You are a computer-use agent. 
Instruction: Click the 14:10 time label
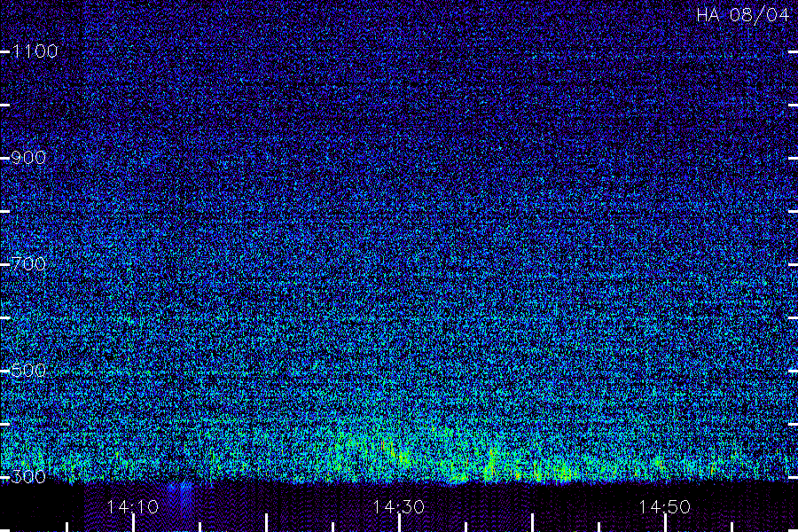click(133, 507)
